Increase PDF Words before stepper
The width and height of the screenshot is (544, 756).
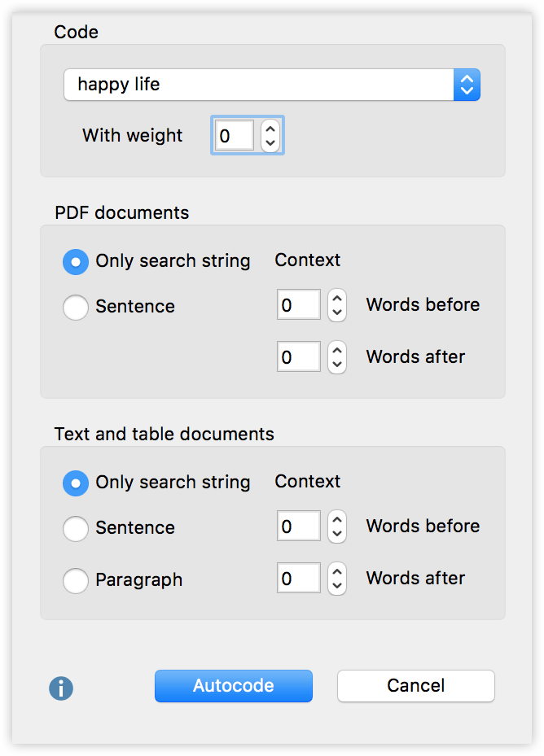pyautogui.click(x=337, y=299)
